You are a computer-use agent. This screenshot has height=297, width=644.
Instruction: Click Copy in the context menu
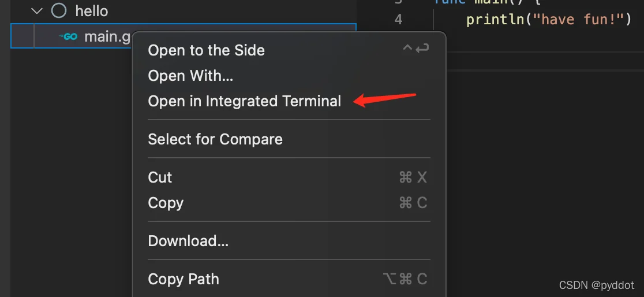pos(166,203)
